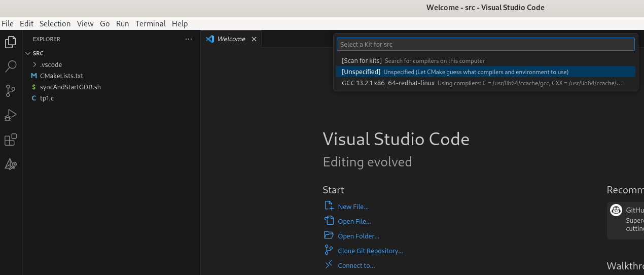
Task: Choose GCC 13.2.1 x86_64-redhat-linux kit
Action: pos(388,83)
